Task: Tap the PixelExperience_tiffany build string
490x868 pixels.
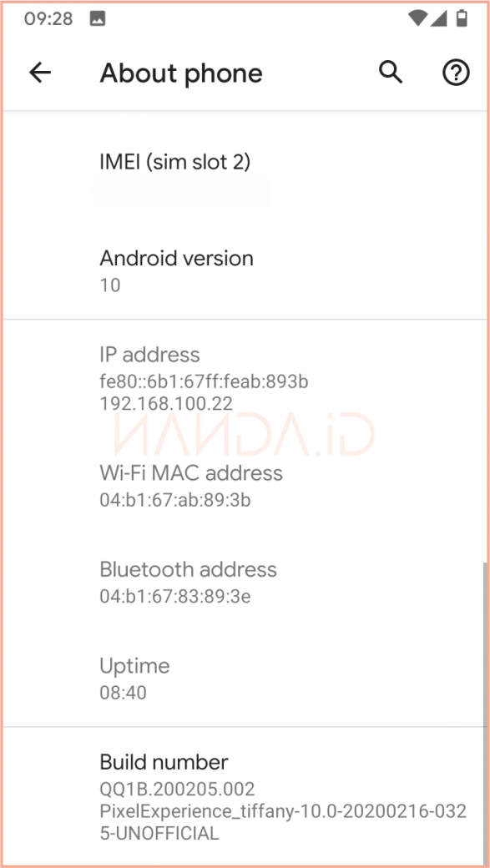Action: tap(283, 822)
